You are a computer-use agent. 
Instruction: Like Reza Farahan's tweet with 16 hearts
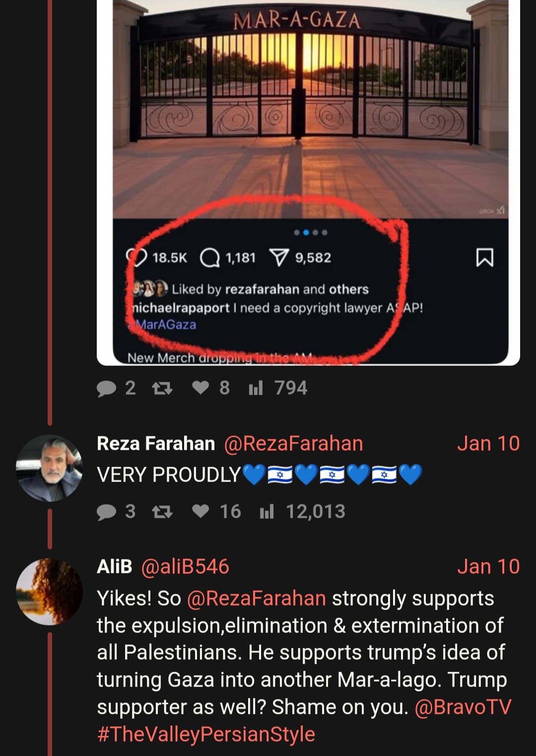click(x=201, y=511)
